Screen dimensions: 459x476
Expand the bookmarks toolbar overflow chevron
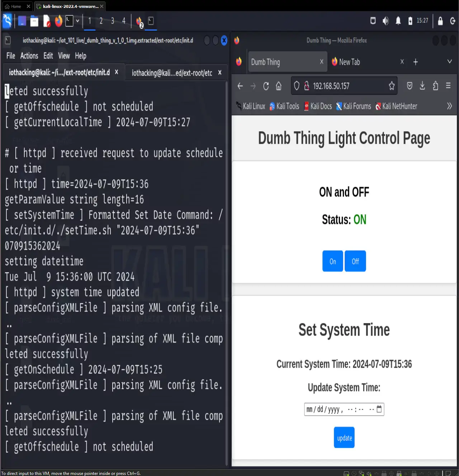coord(450,106)
